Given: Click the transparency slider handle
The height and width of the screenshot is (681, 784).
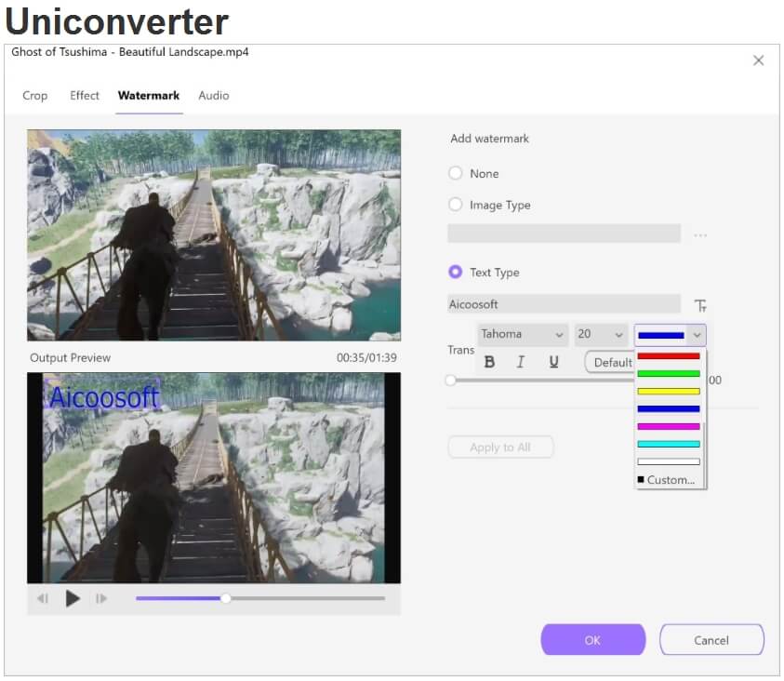Looking at the screenshot, I should [x=450, y=380].
